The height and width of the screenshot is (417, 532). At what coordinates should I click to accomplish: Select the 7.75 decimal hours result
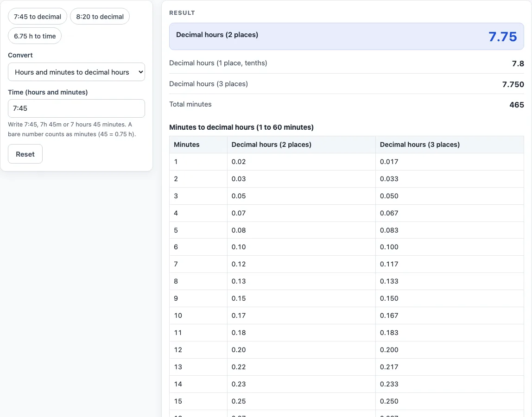coord(502,37)
